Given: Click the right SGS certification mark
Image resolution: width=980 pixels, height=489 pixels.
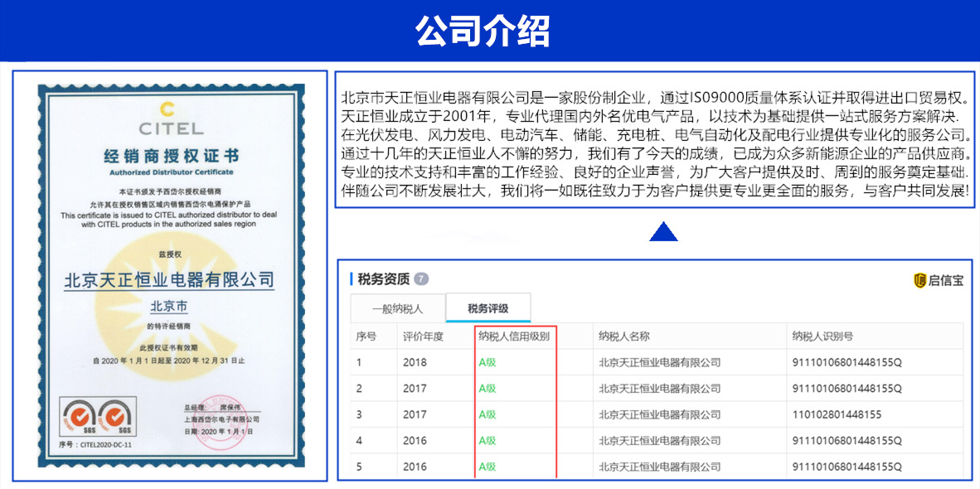Looking at the screenshot, I should 116,417.
